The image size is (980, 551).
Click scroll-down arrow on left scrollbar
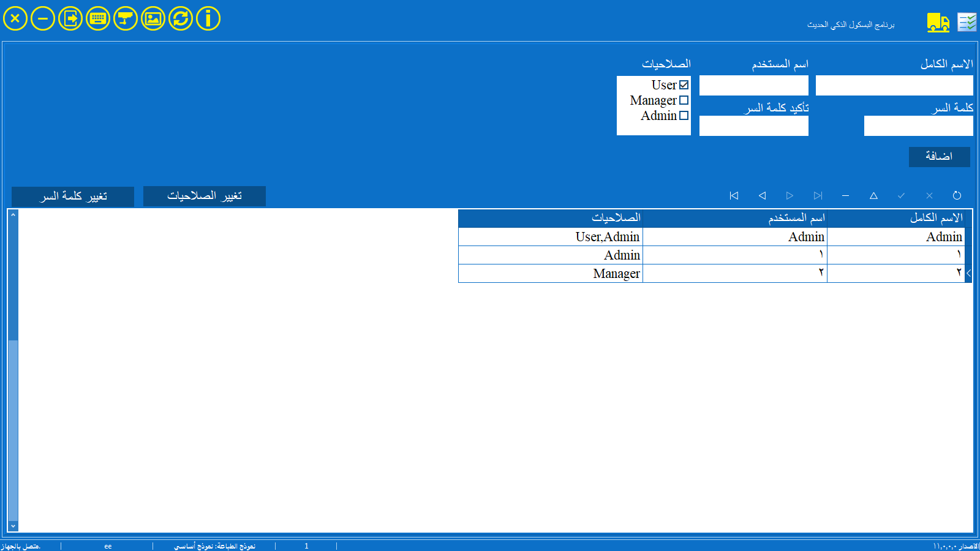13,526
